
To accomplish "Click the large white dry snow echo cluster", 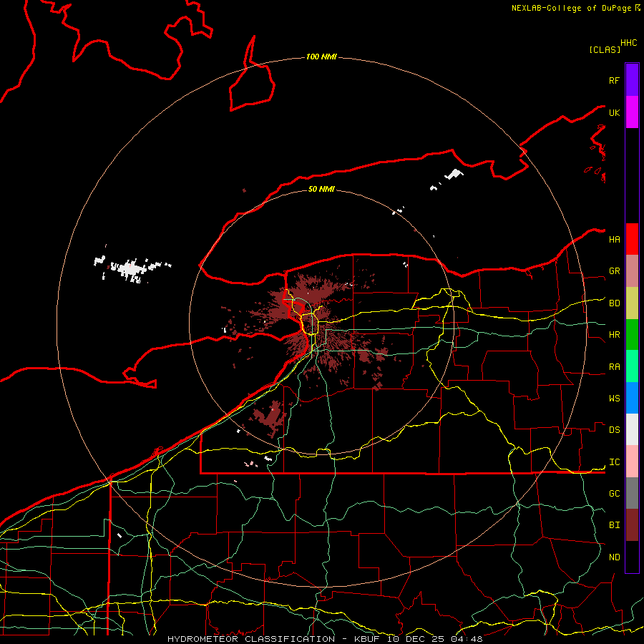I will [x=132, y=269].
